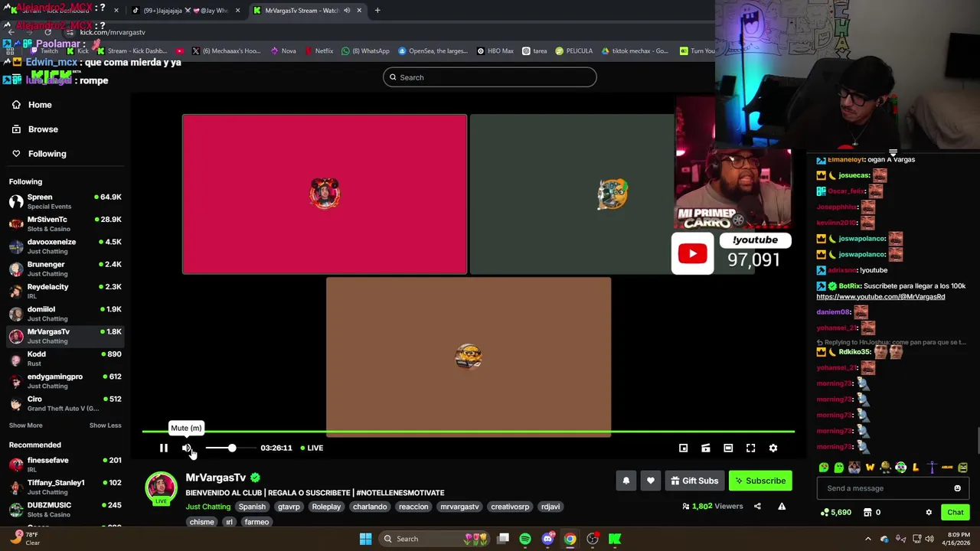
Task: Click the green Subscribe button
Action: click(x=760, y=481)
